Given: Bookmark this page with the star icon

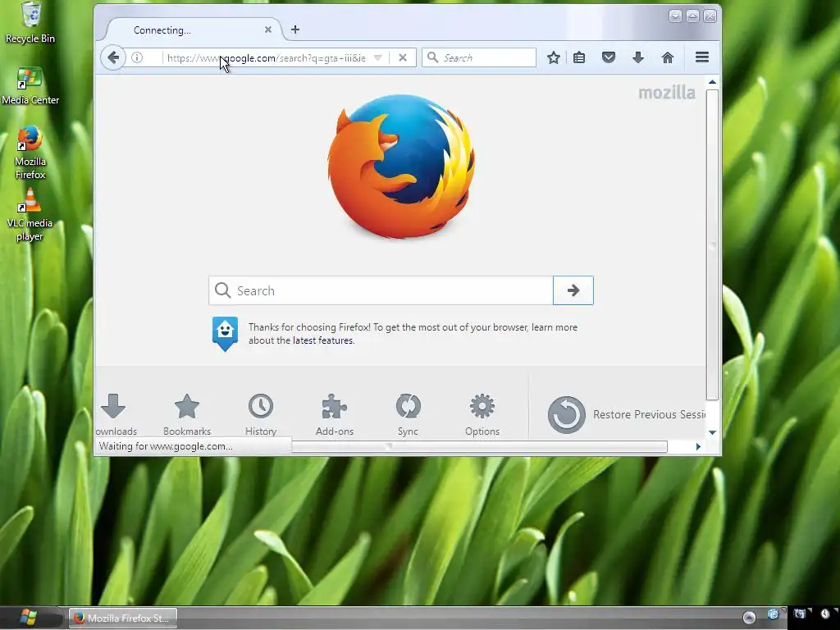Looking at the screenshot, I should pyautogui.click(x=554, y=57).
